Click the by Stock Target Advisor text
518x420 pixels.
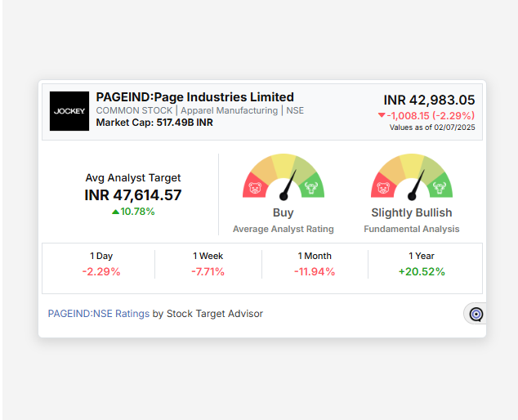click(208, 314)
